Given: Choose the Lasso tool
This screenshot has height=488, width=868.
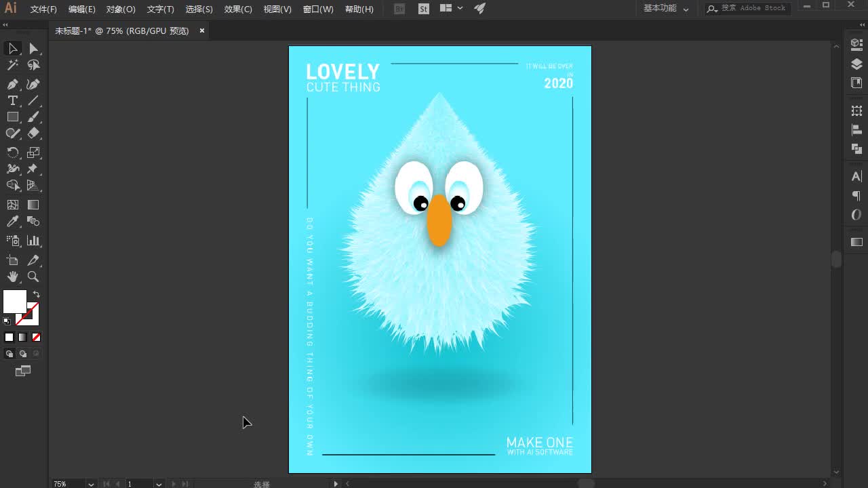Looking at the screenshot, I should [33, 65].
